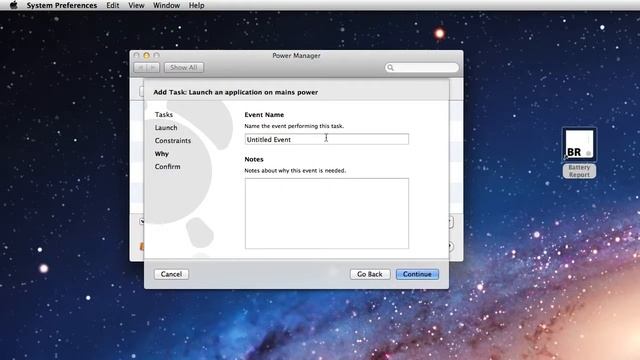
Task: Cancel the Add Task dialog
Action: click(171, 274)
